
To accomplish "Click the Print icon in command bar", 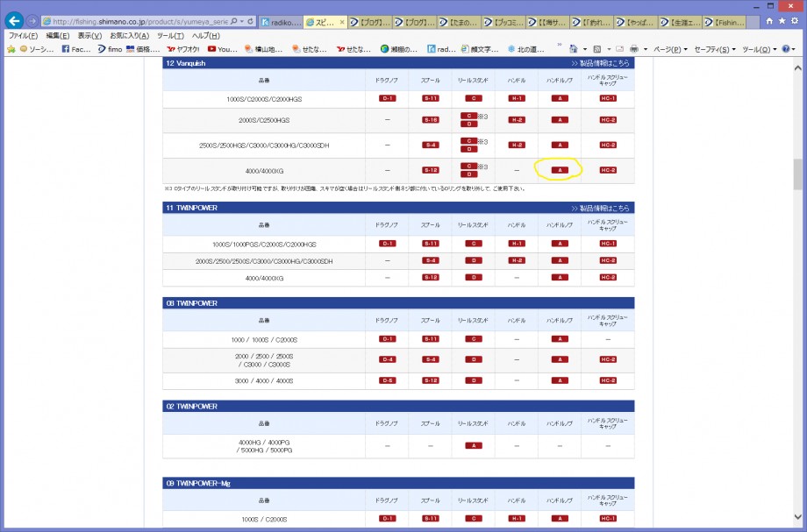I will point(634,49).
